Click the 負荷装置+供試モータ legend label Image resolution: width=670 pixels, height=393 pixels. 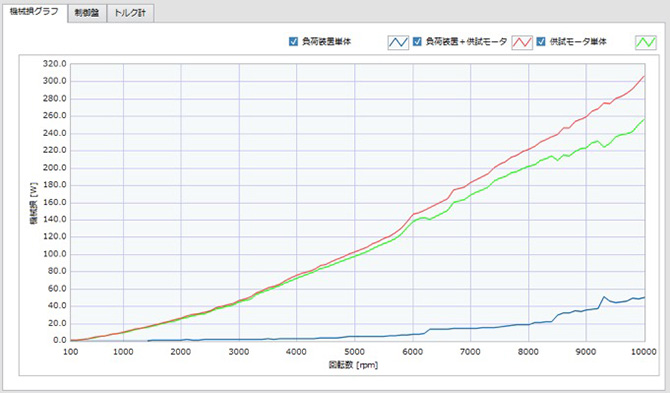[466, 41]
